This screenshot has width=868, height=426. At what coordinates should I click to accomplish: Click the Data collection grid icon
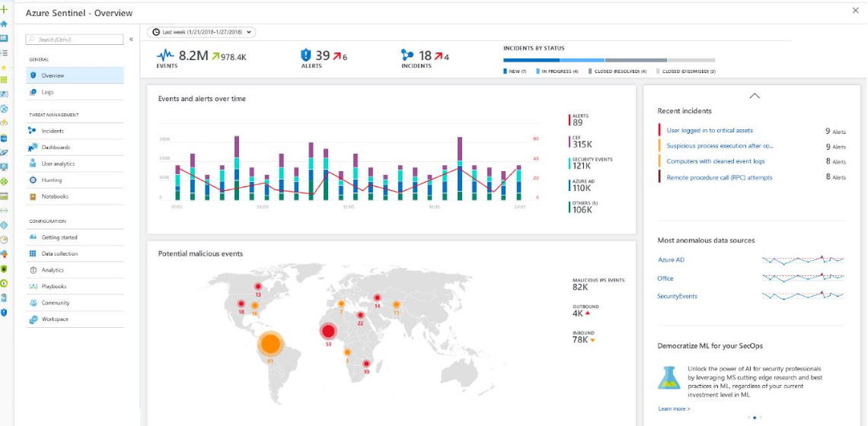pyautogui.click(x=33, y=253)
